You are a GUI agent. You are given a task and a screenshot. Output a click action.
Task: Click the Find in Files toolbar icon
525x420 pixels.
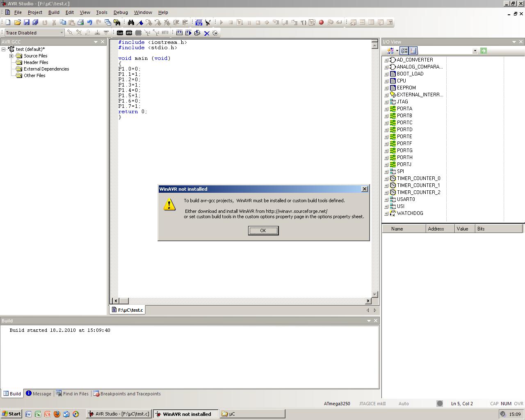click(x=117, y=23)
